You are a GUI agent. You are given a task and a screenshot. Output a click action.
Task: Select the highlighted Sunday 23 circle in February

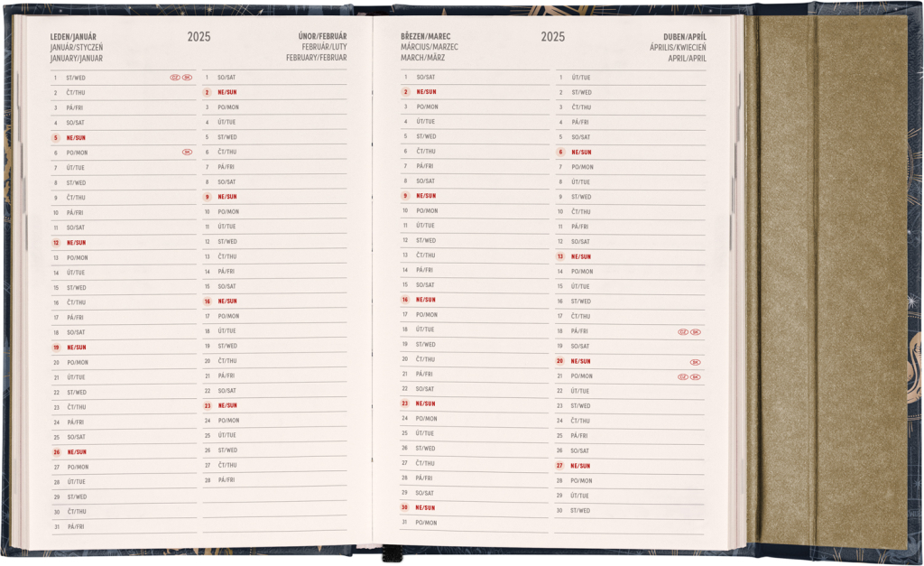coord(208,405)
